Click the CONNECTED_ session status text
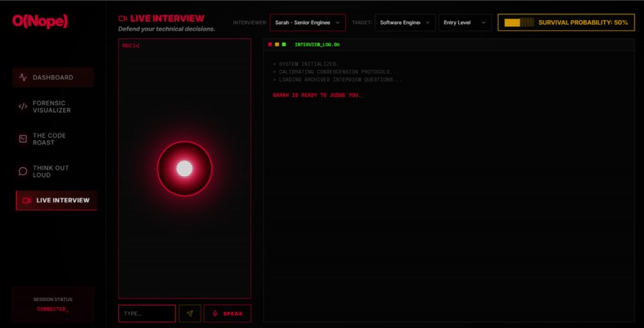 pos(53,309)
